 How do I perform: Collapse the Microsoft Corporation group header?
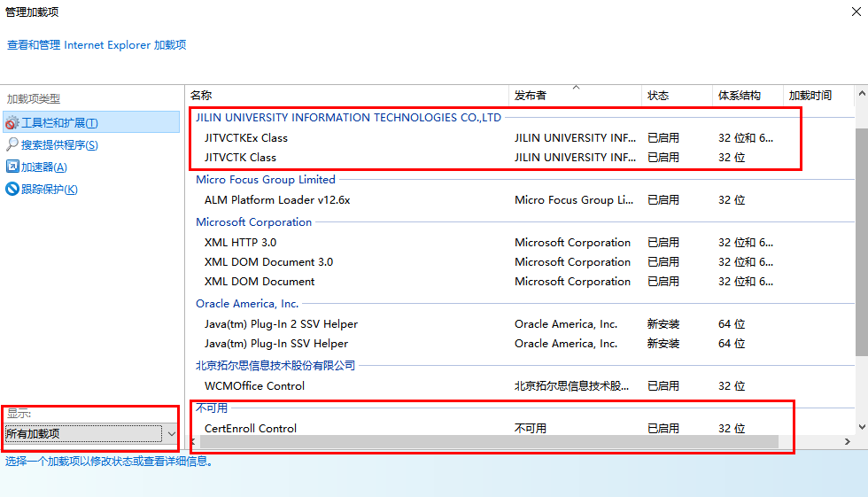coord(253,222)
